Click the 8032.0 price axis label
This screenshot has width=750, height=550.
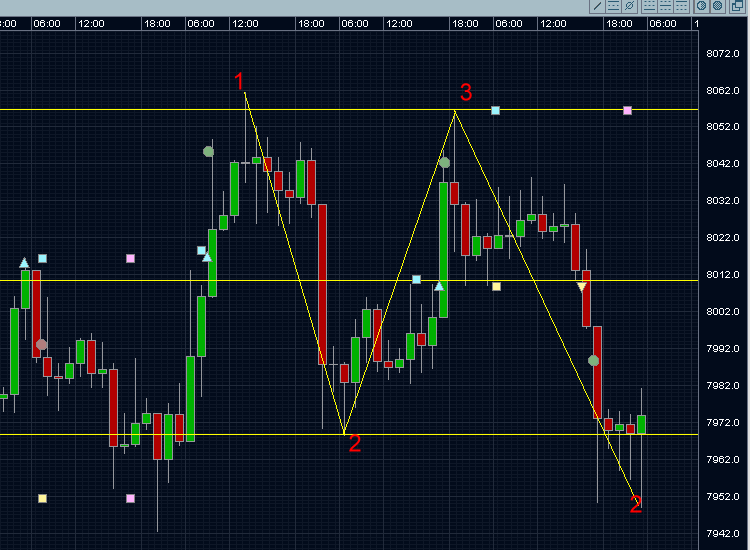click(x=723, y=200)
